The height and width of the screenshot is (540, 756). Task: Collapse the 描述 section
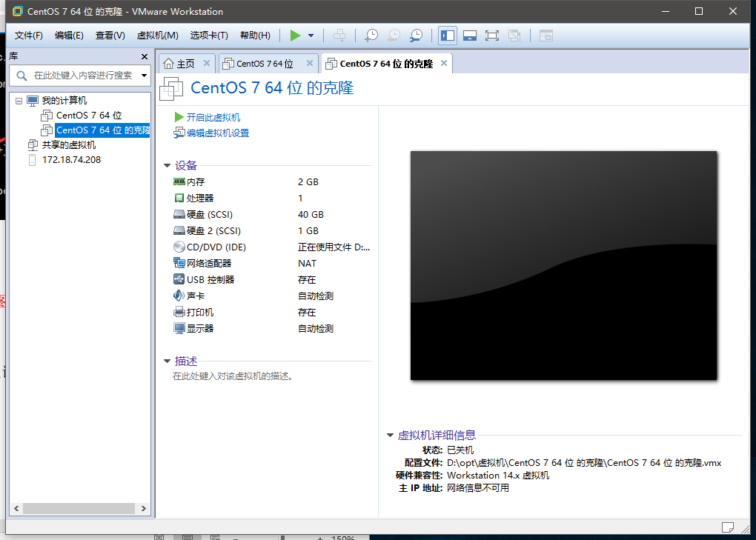point(167,361)
